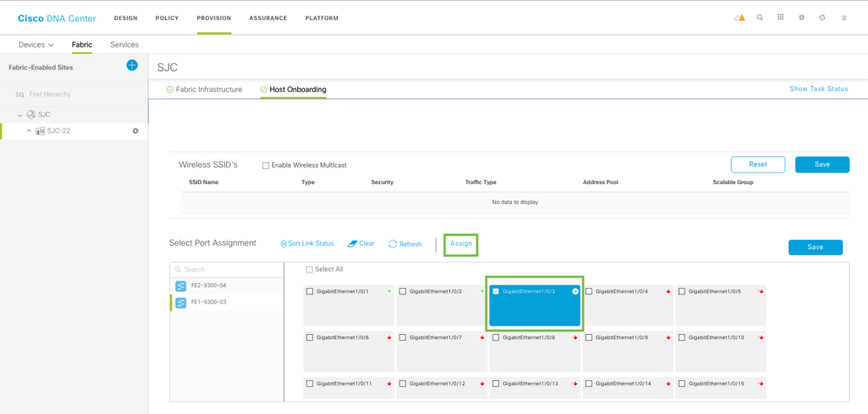Click the Refresh circular arrows icon
868x414 pixels.
pos(393,244)
